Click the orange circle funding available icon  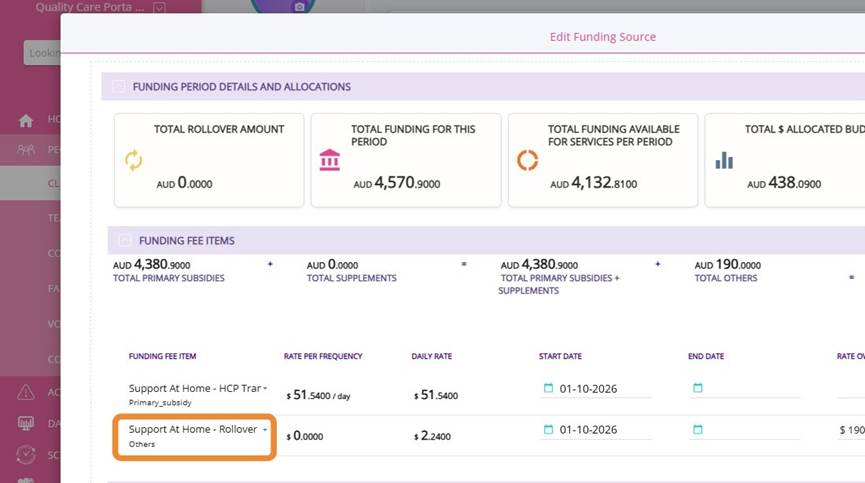click(527, 160)
